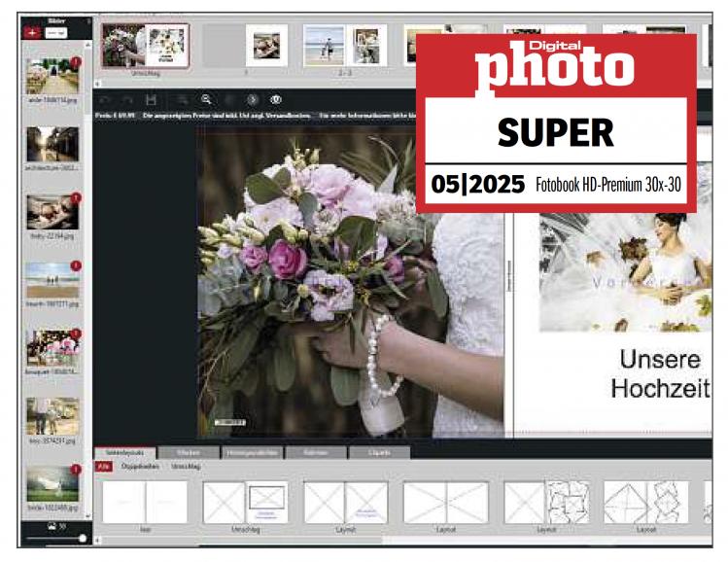The image size is (728, 562).
Task: Select the beach photo thumbnail in sidebar
Action: click(52, 280)
